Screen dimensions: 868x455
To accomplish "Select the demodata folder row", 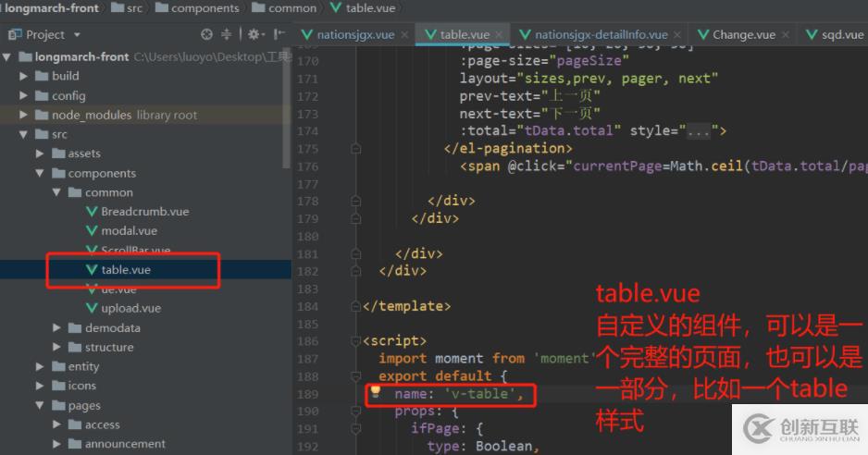I will 145,328.
